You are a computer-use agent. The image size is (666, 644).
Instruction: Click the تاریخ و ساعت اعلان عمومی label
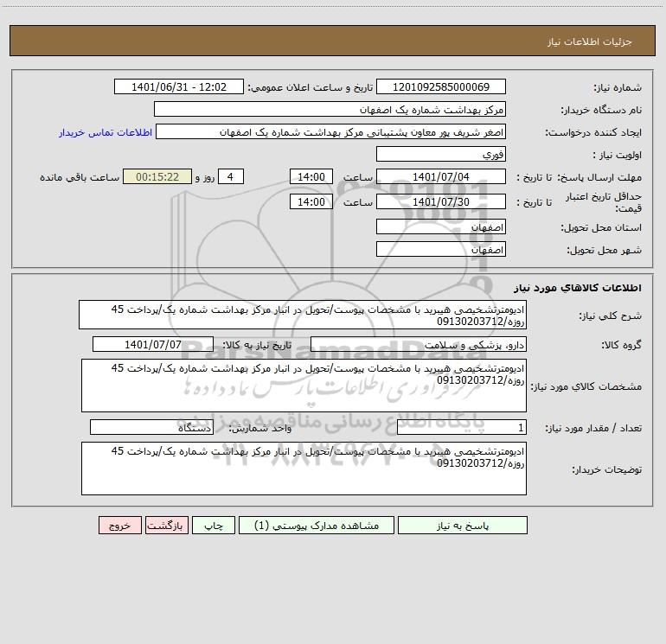(311, 87)
